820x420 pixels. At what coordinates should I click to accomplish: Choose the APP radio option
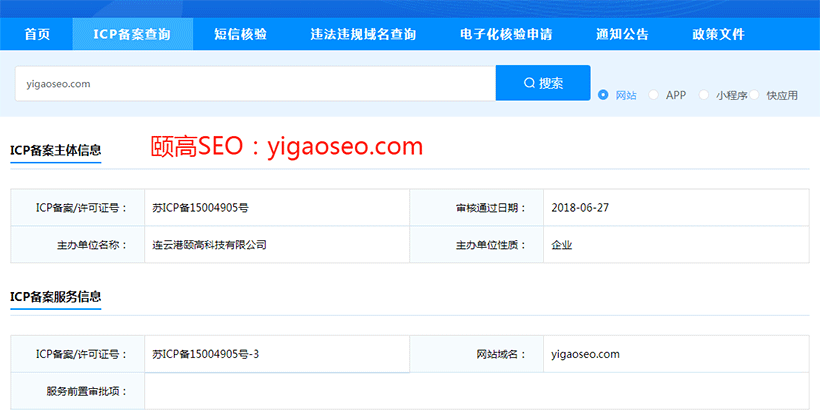click(654, 95)
